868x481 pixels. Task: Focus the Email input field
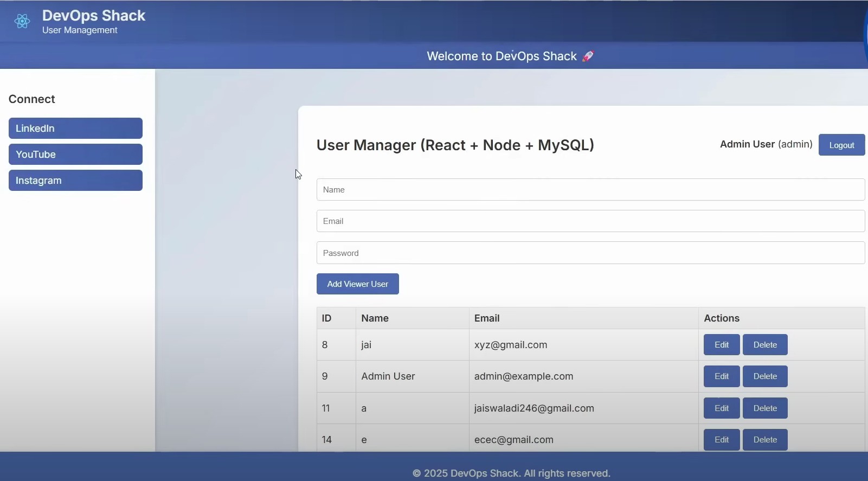pyautogui.click(x=590, y=221)
